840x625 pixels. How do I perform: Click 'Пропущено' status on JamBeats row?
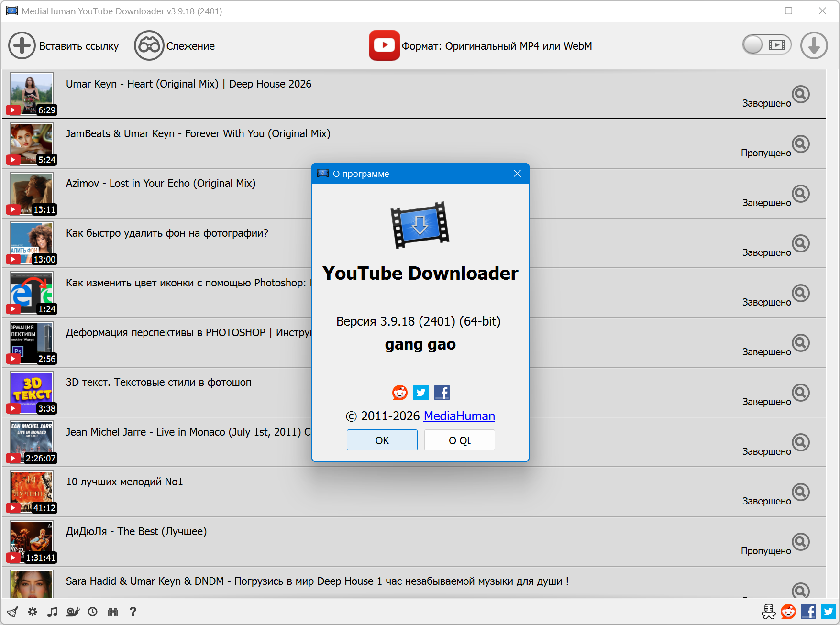(766, 153)
